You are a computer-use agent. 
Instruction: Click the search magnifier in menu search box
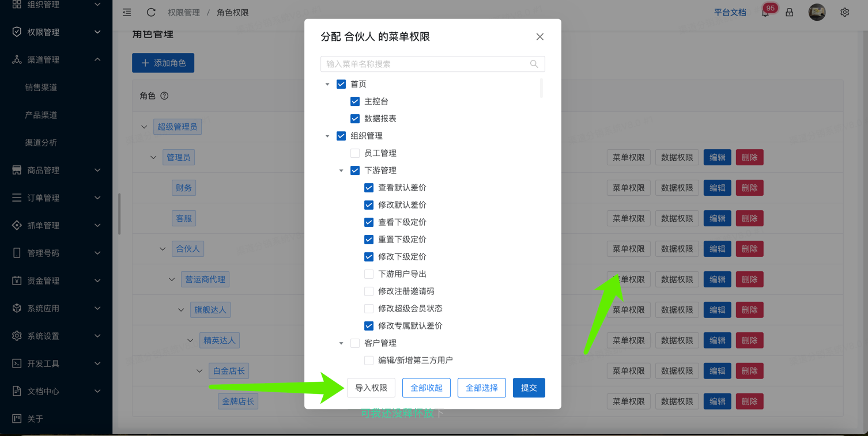[534, 64]
